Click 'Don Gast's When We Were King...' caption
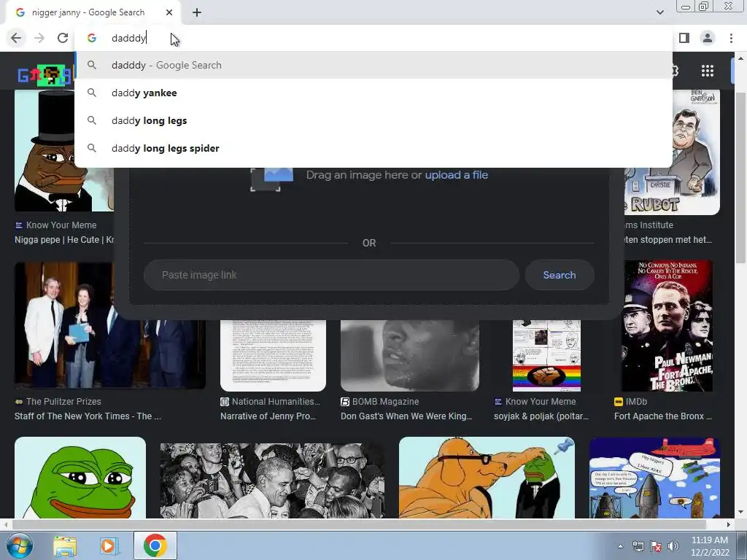 pyautogui.click(x=406, y=416)
